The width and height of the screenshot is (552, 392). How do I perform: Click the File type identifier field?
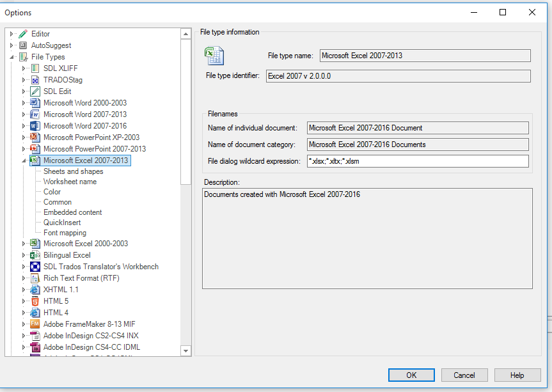tap(398, 76)
